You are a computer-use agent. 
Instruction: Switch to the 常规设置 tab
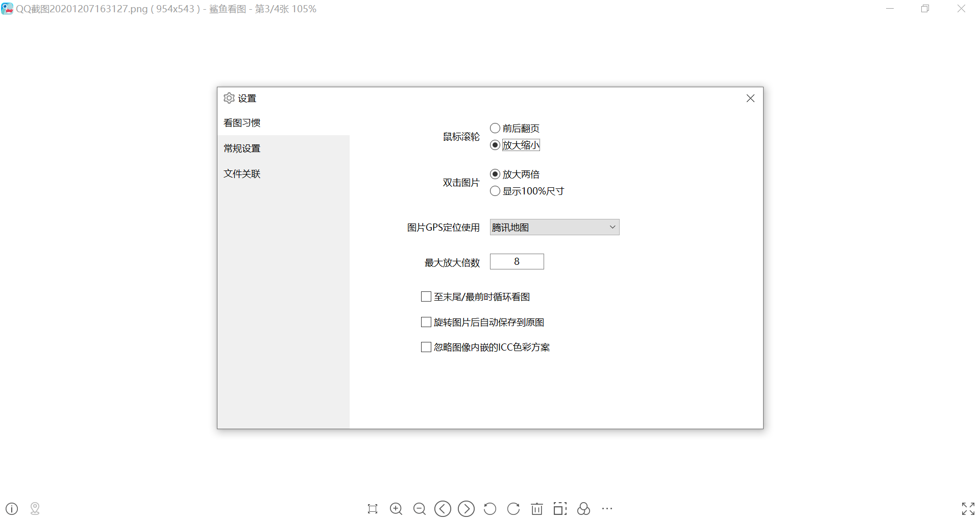pos(242,148)
